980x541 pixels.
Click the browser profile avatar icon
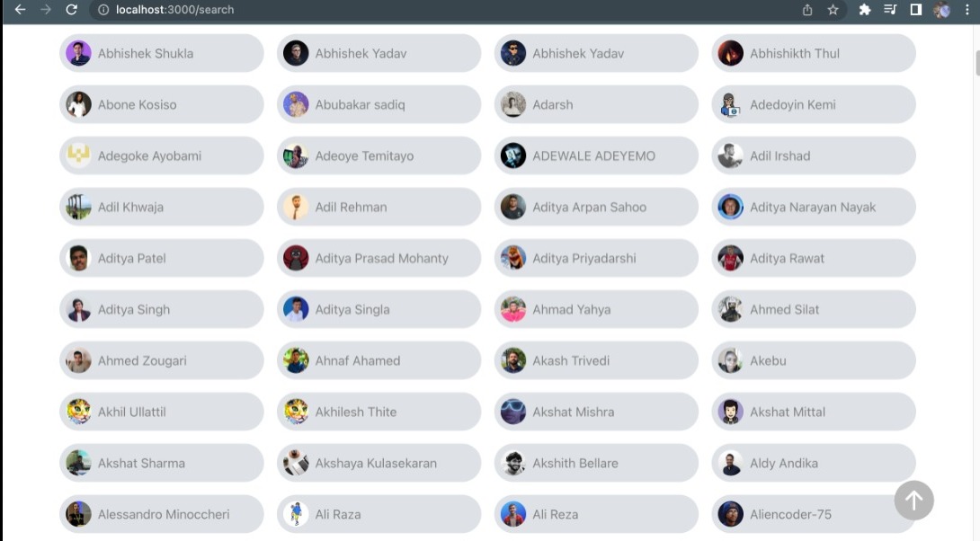[x=940, y=11]
